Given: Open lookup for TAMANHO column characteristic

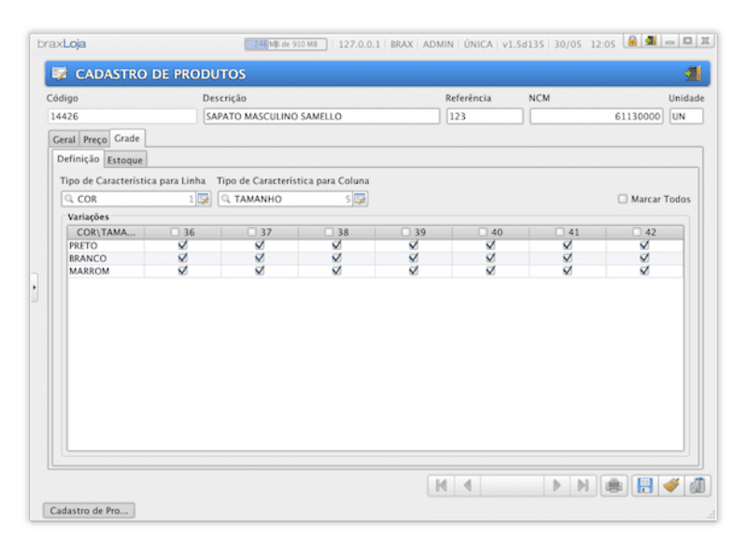Looking at the screenshot, I should click(x=360, y=199).
